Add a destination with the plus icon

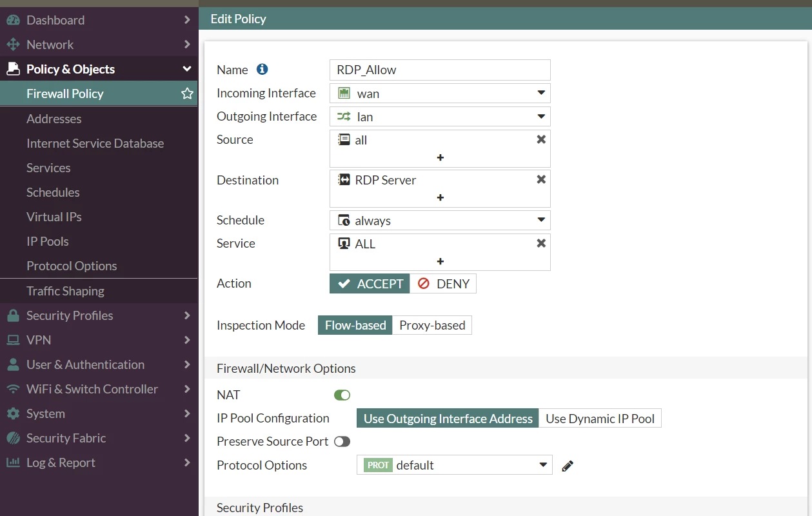click(441, 197)
